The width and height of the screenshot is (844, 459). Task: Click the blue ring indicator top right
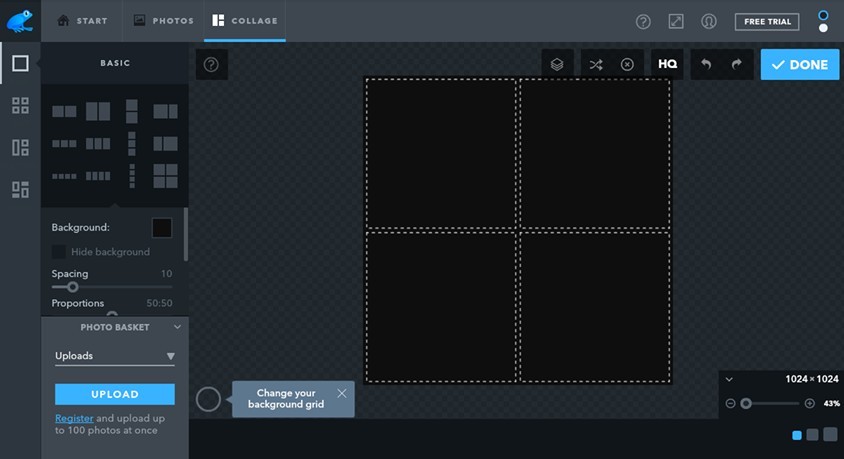(824, 15)
